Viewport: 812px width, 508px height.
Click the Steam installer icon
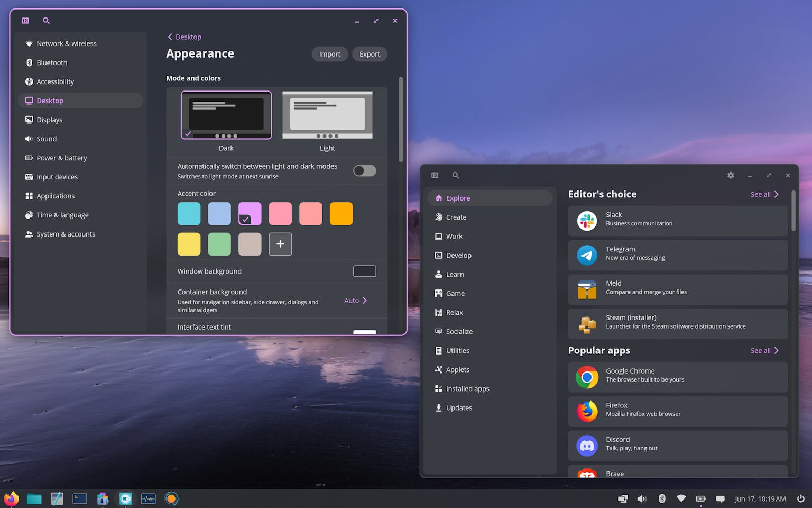(x=587, y=324)
